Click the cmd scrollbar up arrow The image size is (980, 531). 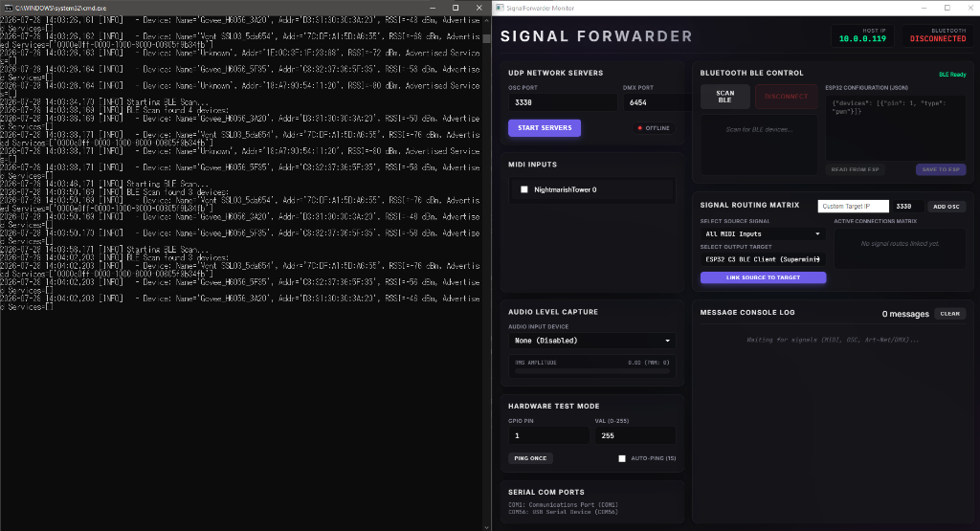click(487, 21)
